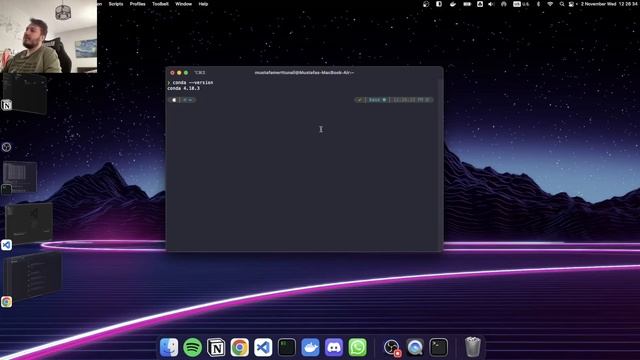Click the 'conda 4.10.3' output line
The height and width of the screenshot is (360, 640).
[184, 88]
